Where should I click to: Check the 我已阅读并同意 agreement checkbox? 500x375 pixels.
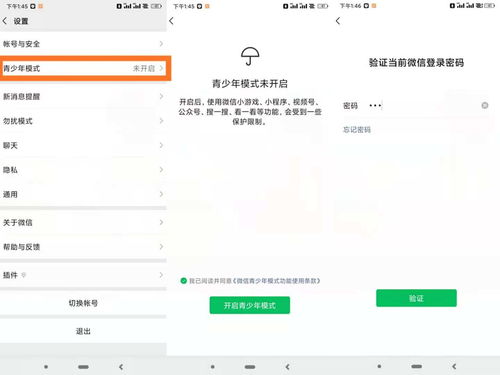pos(183,281)
